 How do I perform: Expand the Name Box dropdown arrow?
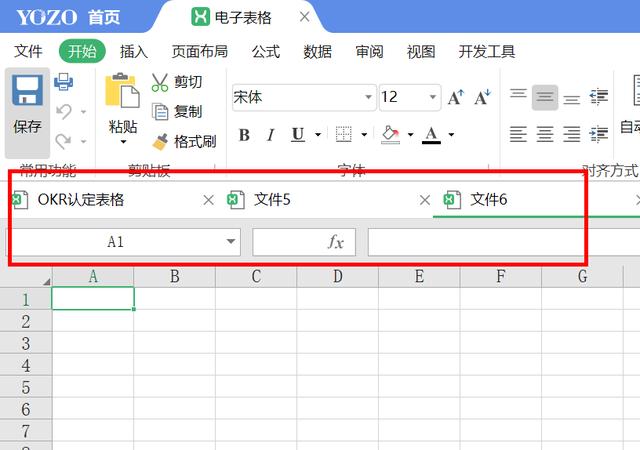coord(232,242)
